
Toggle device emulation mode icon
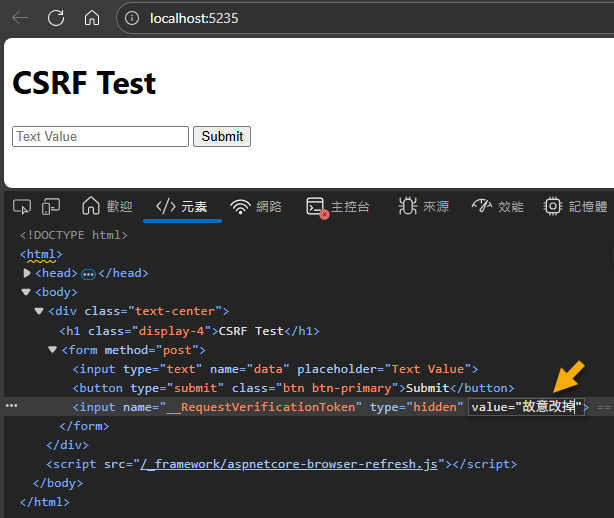[x=51, y=206]
